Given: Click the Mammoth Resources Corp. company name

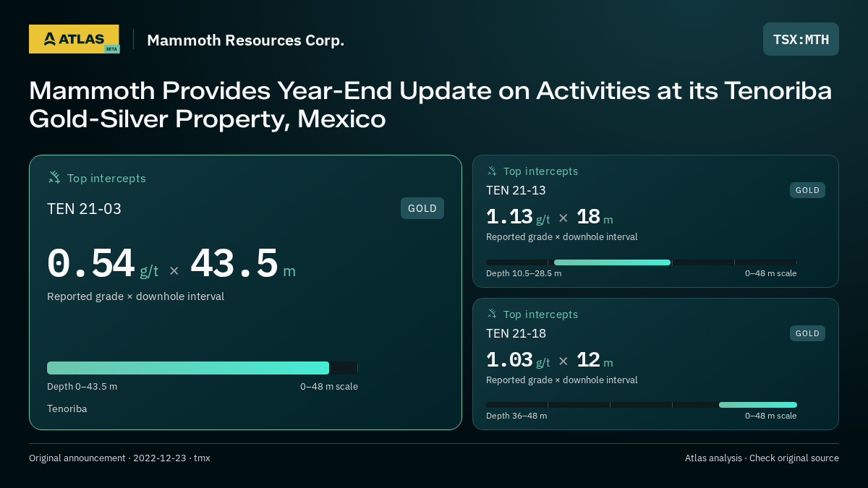Looking at the screenshot, I should point(245,40).
